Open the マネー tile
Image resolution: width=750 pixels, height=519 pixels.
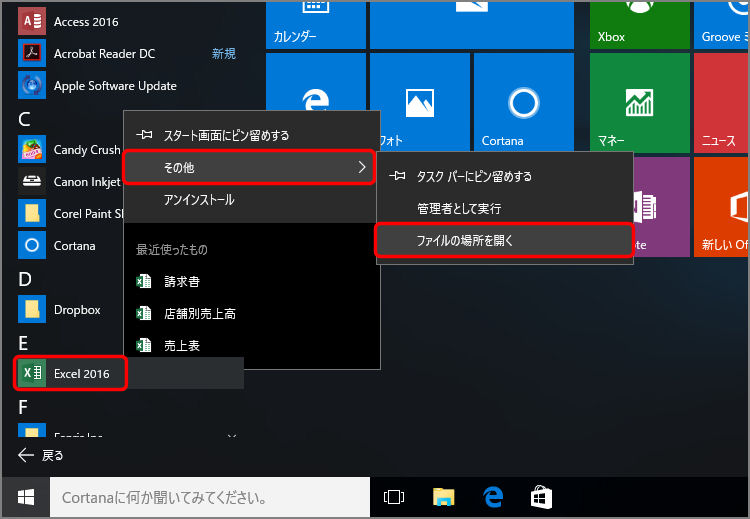640,103
